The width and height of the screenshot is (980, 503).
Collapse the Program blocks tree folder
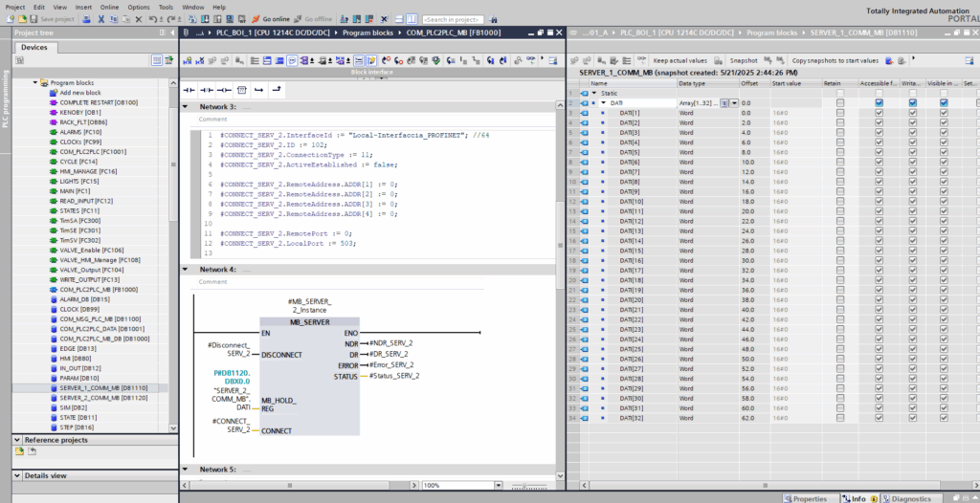(x=35, y=82)
